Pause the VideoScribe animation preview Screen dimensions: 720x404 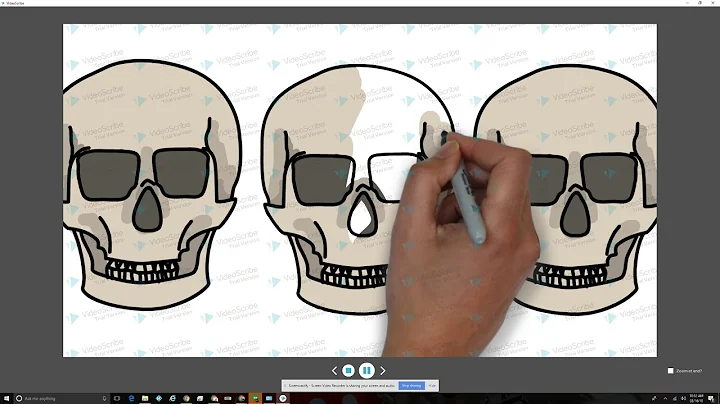[x=366, y=370]
